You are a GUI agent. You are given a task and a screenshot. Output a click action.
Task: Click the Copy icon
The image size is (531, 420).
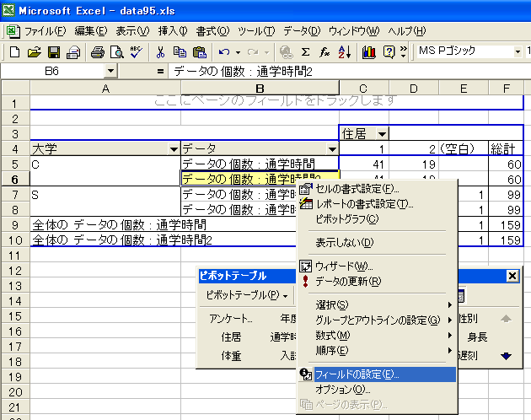pos(180,52)
